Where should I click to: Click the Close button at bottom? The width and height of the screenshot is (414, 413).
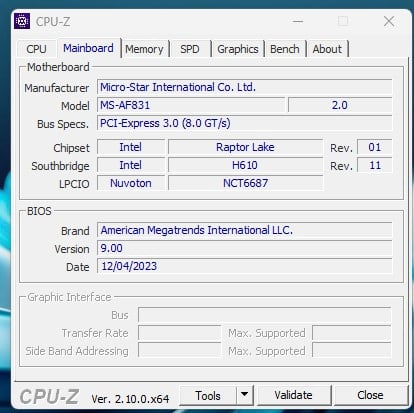pyautogui.click(x=370, y=395)
